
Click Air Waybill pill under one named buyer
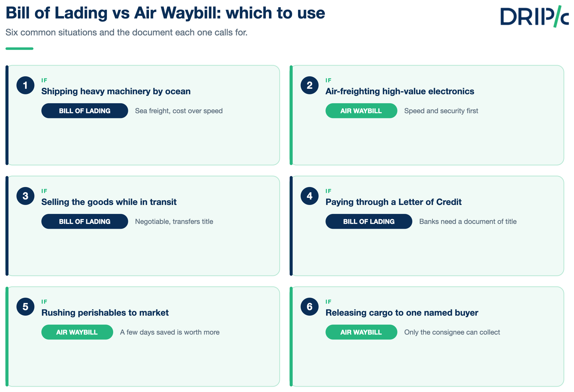coord(361,332)
